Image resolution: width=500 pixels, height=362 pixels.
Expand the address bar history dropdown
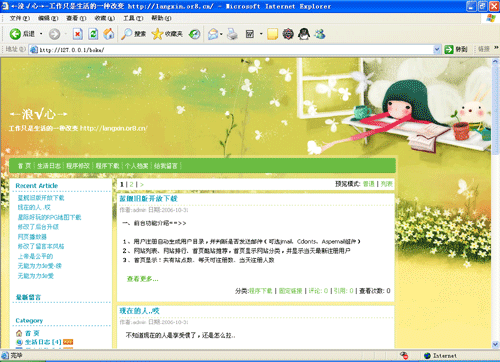pos(437,50)
